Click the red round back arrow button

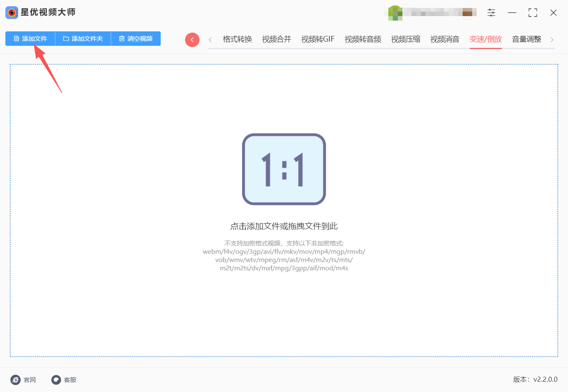192,40
